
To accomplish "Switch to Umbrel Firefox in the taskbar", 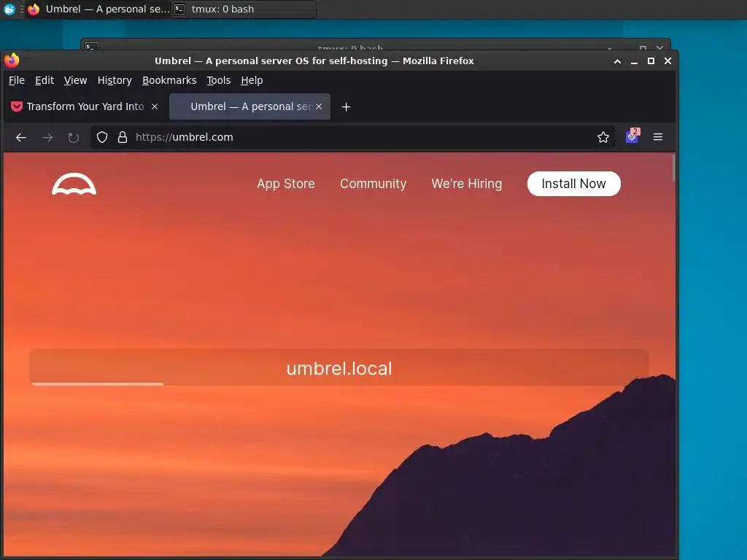I will [98, 9].
